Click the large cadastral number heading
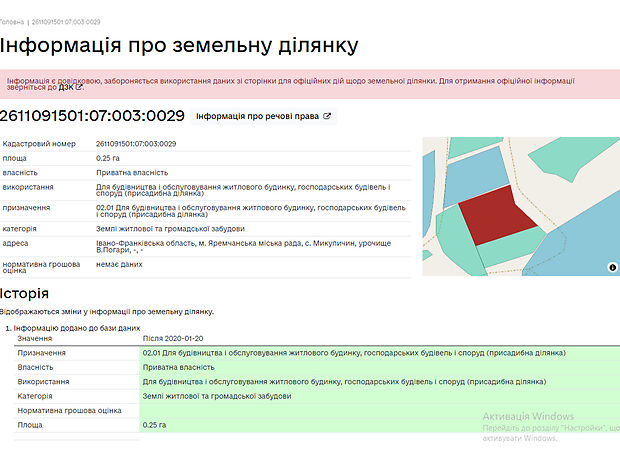620x460 pixels. coord(92,116)
